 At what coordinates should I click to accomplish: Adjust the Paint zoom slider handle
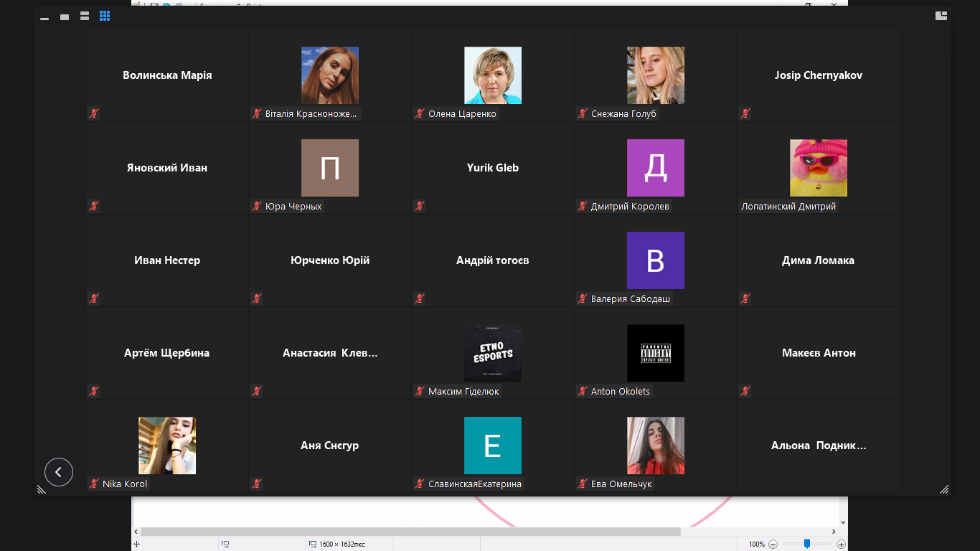(807, 544)
